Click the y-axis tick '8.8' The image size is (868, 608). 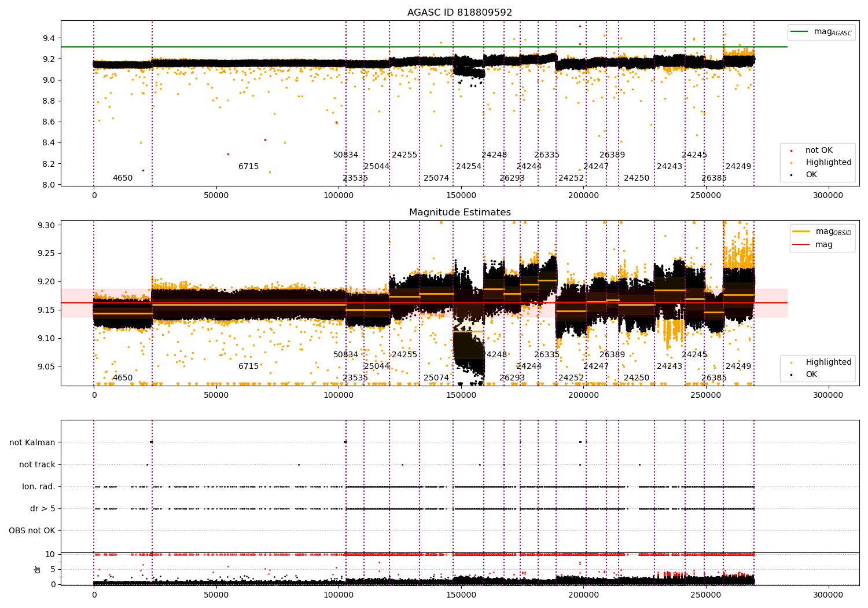pyautogui.click(x=49, y=101)
